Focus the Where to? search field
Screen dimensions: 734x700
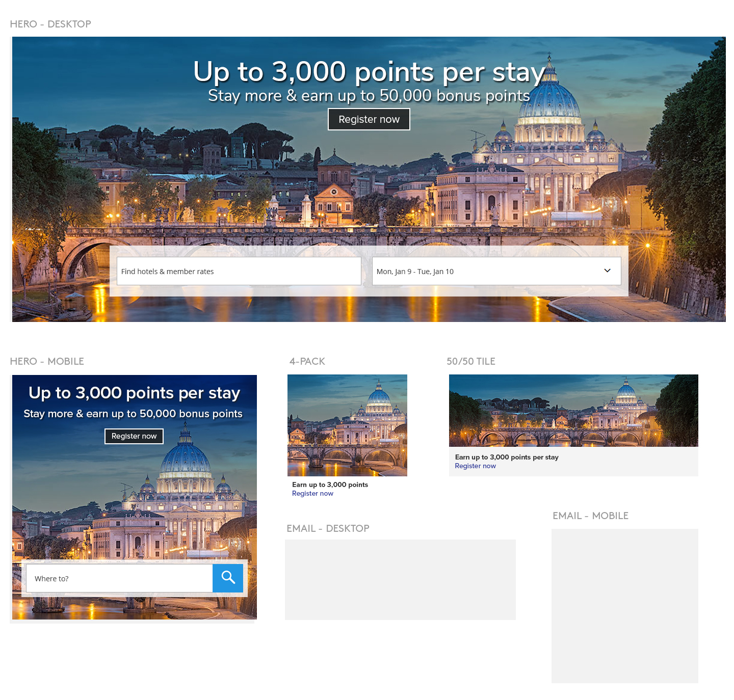click(119, 578)
